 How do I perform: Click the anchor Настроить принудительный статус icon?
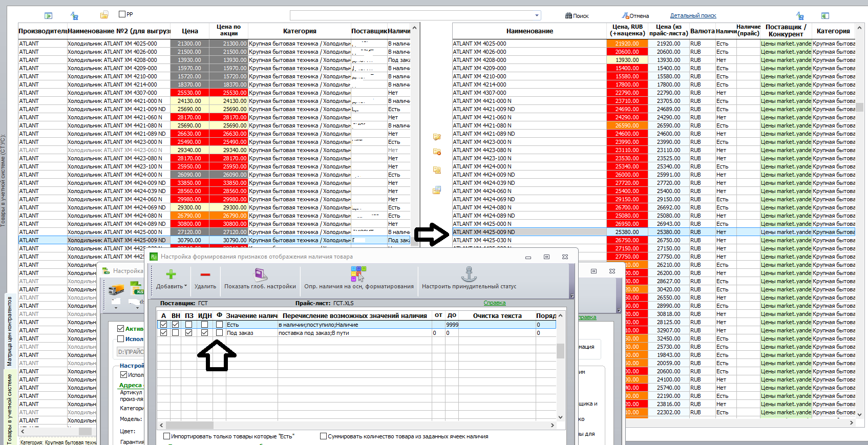click(469, 274)
